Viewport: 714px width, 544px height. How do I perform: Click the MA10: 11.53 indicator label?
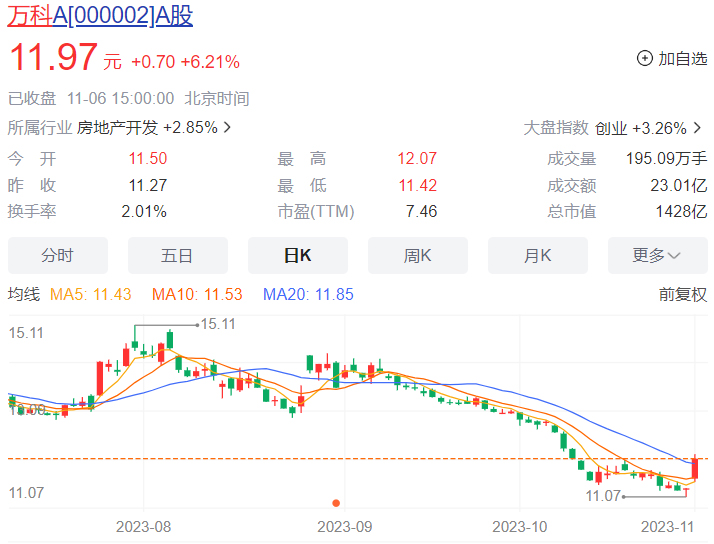[x=197, y=295]
